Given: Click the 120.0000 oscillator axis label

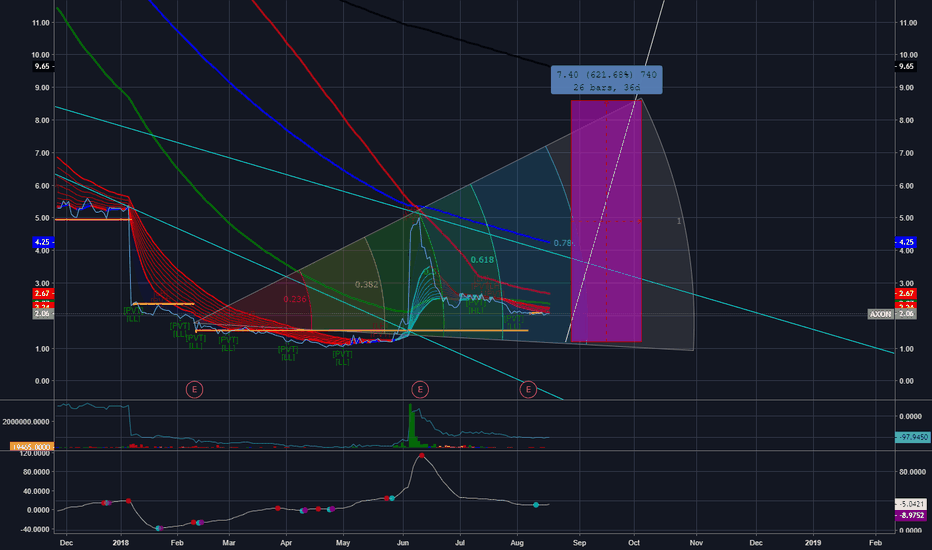Looking at the screenshot, I should pyautogui.click(x=35, y=453).
